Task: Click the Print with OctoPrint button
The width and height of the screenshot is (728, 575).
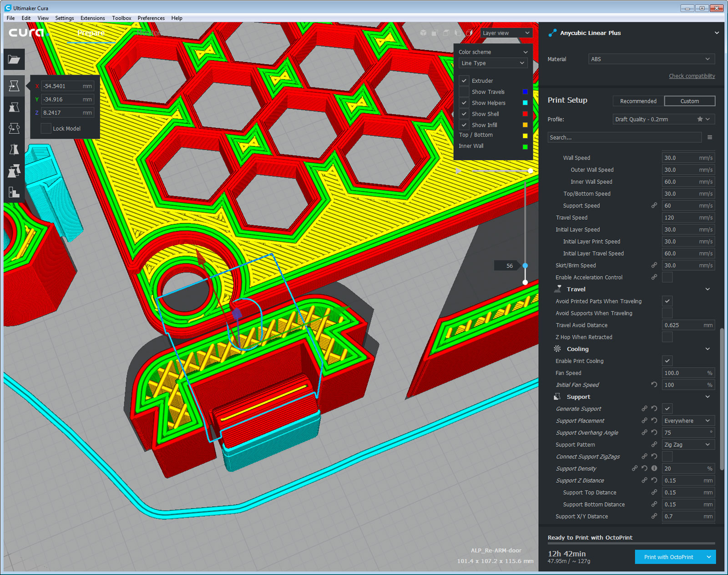Action: click(669, 557)
